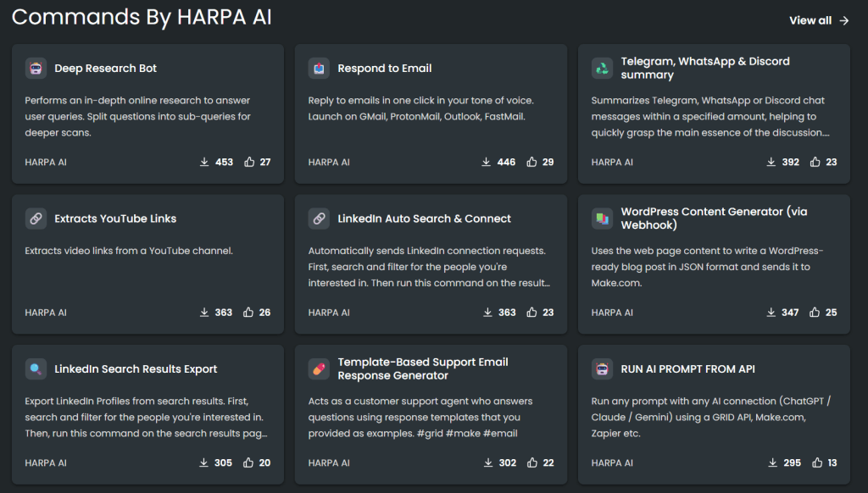Click the LinkedIn Auto Search & Connect link icon

[319, 219]
